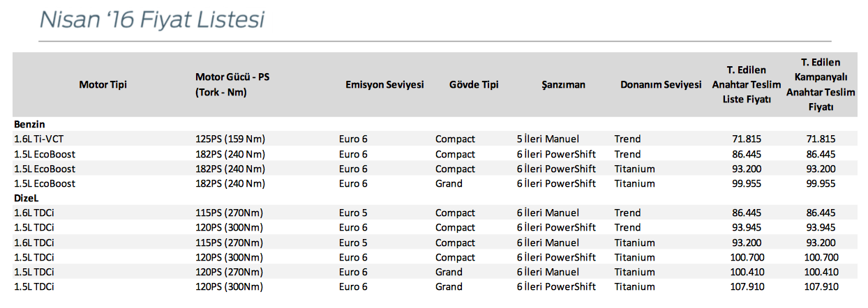The image size is (868, 308).
Task: Select the 'Motor Tipi' column header
Action: pos(103,85)
